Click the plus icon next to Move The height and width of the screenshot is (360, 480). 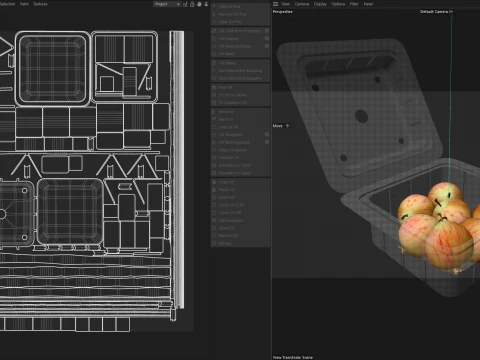[x=288, y=126]
